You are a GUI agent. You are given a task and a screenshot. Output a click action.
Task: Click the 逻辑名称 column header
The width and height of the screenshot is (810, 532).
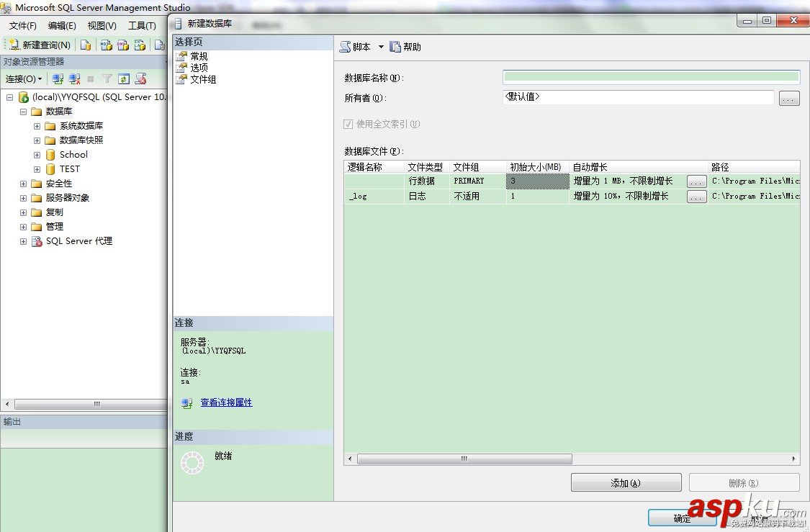[x=374, y=167]
